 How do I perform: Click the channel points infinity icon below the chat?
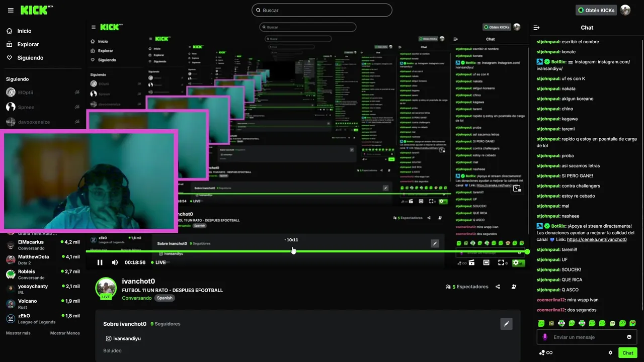546,352
